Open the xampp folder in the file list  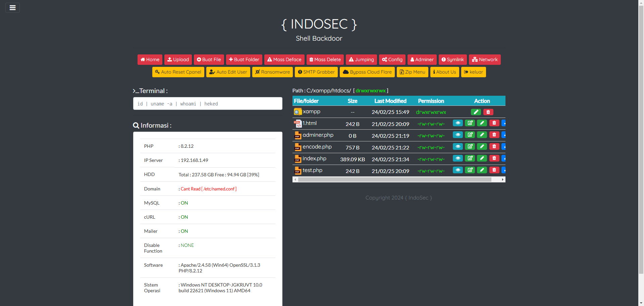click(312, 112)
